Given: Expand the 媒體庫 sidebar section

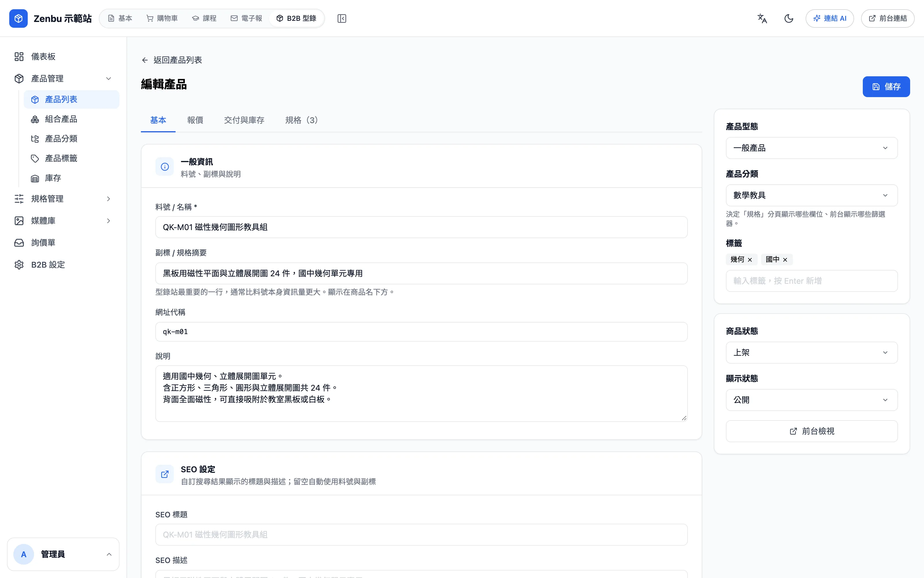Looking at the screenshot, I should click(64, 221).
